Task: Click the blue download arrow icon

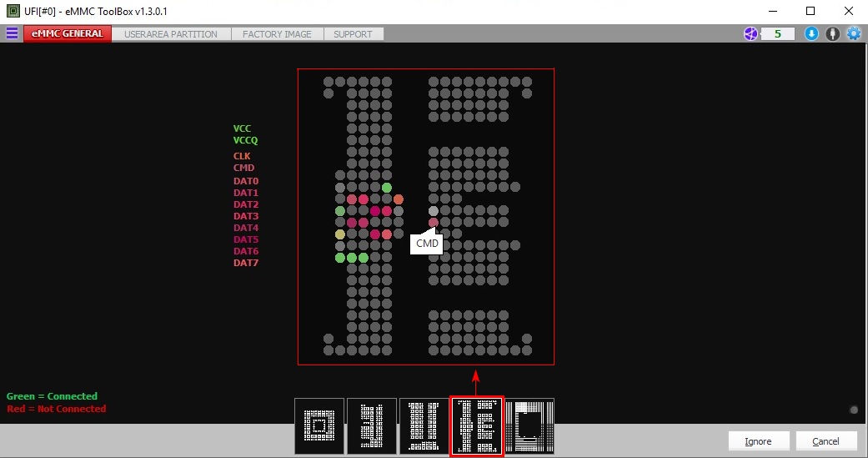Action: (811, 33)
